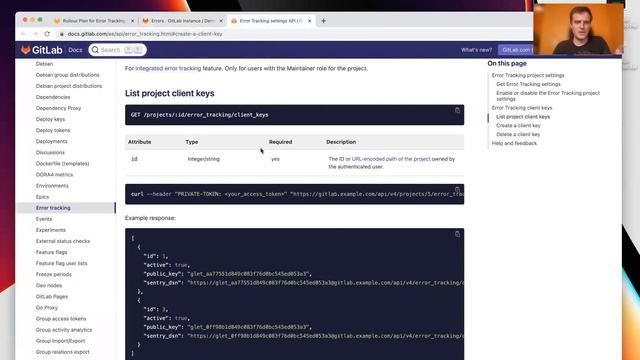Open What's new? in header
640x360 pixels.
tap(476, 50)
